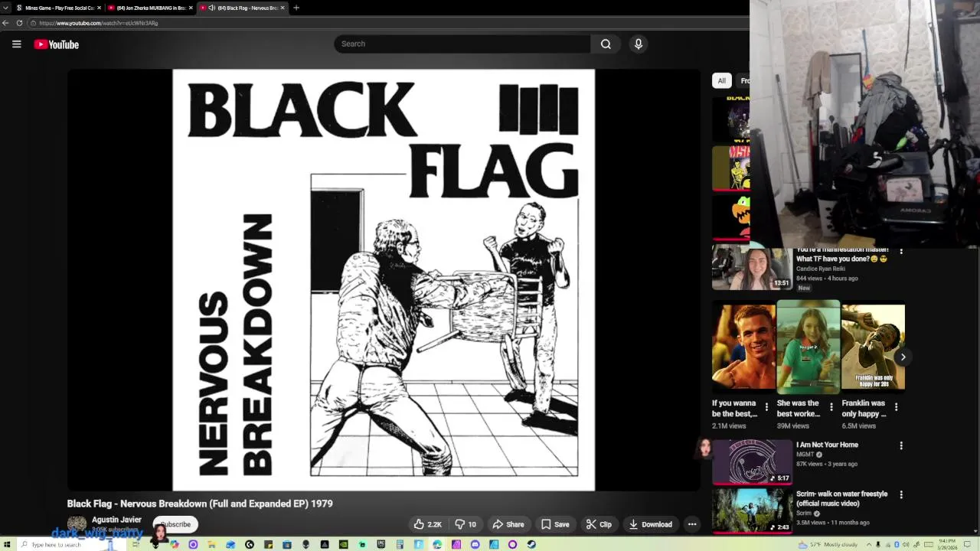Select the All filter chip
Viewport: 980px width, 551px height.
coord(721,80)
